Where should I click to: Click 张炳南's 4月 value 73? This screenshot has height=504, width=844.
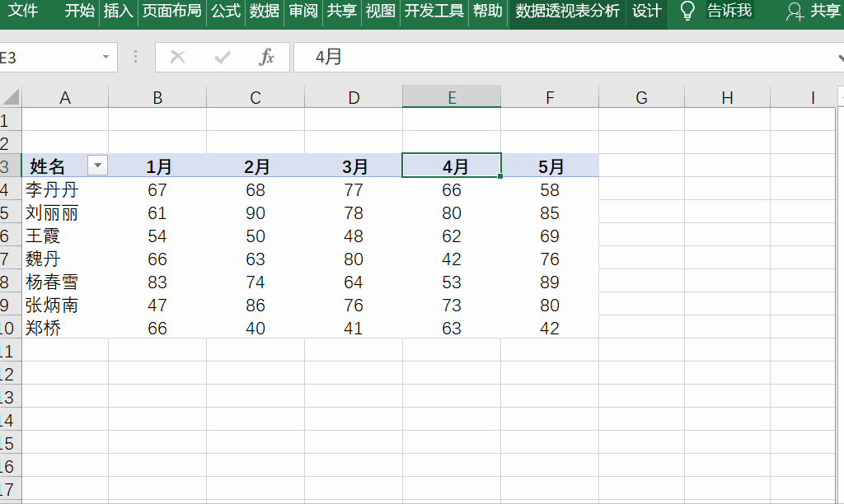tap(452, 305)
